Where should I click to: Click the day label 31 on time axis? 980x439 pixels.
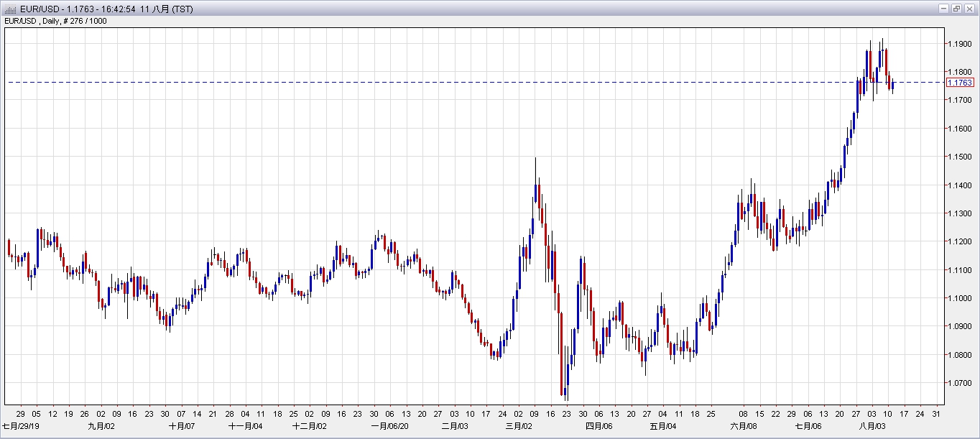pyautogui.click(x=935, y=415)
